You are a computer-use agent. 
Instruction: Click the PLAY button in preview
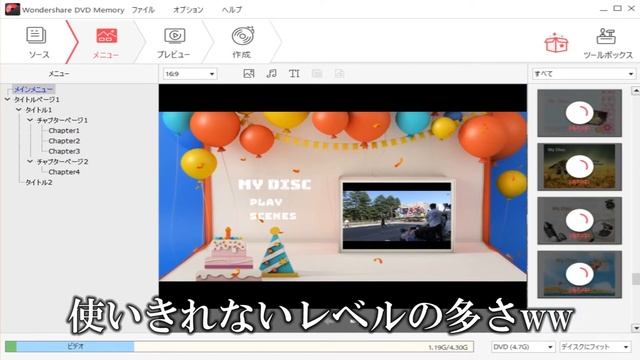click(266, 202)
